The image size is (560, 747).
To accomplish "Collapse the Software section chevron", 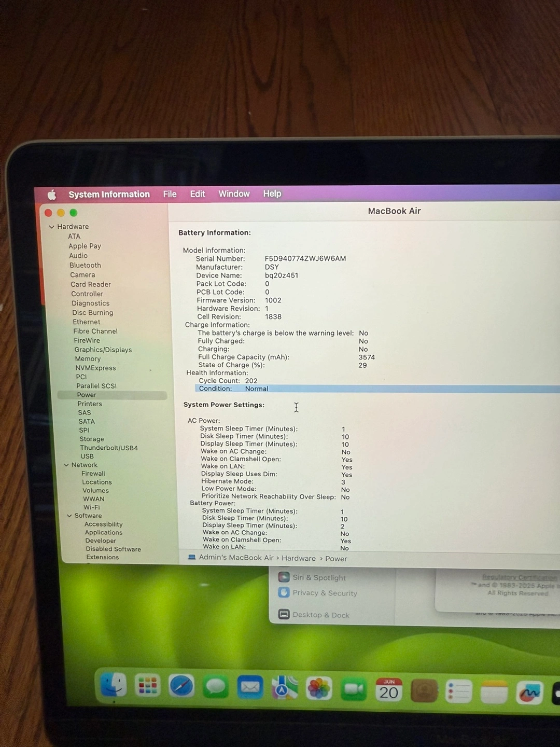I will (69, 516).
